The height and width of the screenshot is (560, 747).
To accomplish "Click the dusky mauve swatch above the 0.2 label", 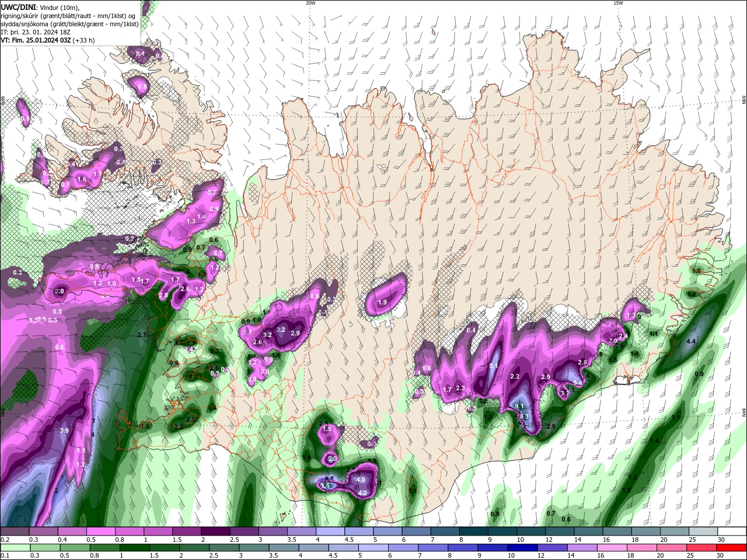I will (15, 531).
